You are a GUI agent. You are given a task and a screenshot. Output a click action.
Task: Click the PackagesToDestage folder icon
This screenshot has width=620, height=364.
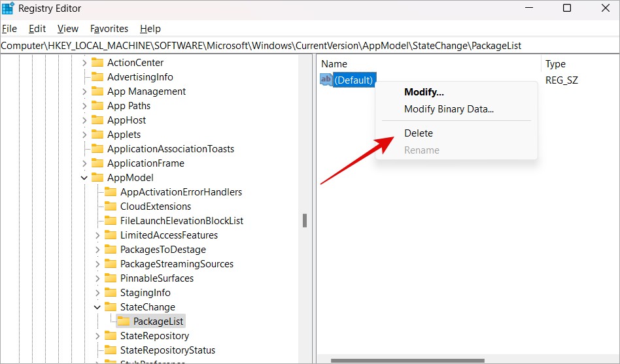click(111, 250)
